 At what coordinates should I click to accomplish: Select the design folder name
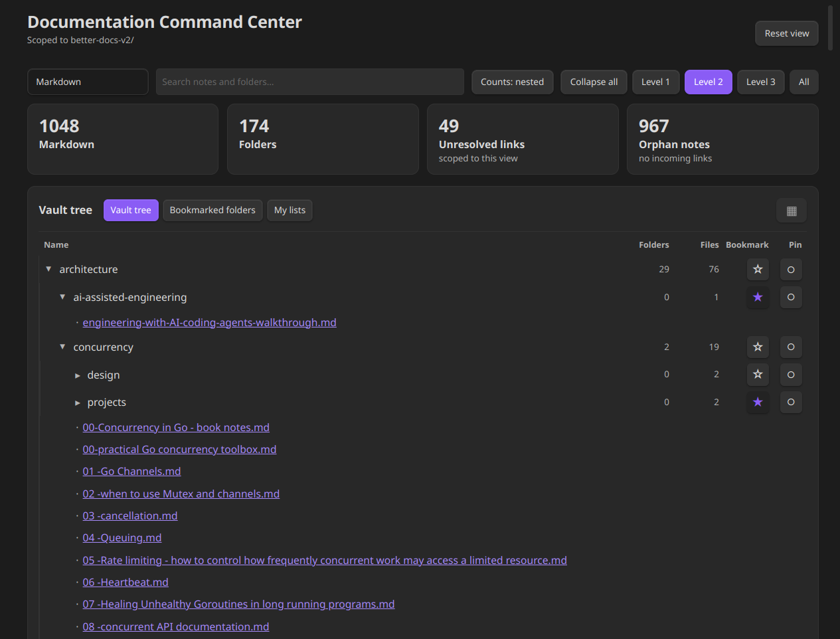104,375
